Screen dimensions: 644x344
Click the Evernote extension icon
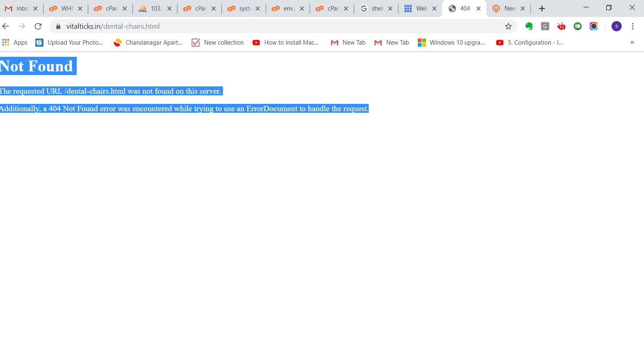529,26
